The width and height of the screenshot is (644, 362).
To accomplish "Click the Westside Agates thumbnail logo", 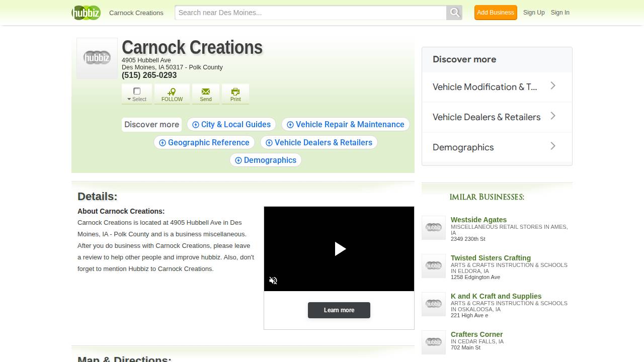I will [x=433, y=228].
